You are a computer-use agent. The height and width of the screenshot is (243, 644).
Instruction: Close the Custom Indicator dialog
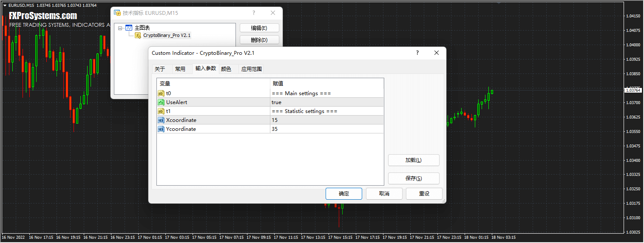[436, 53]
